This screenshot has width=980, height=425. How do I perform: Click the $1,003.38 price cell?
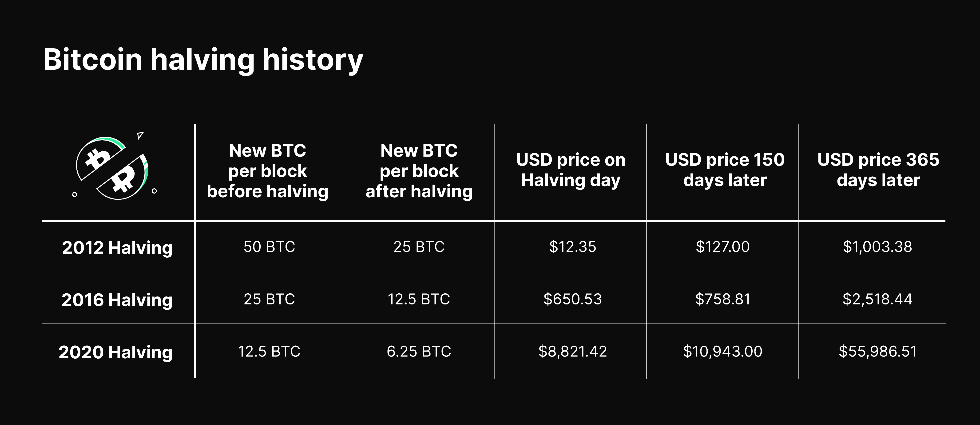coord(877,247)
